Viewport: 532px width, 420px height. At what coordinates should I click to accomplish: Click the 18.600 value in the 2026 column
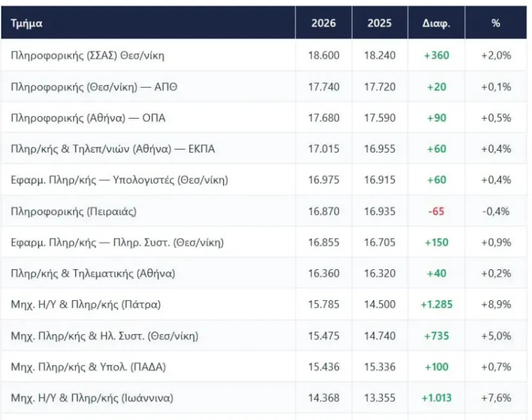(x=324, y=55)
